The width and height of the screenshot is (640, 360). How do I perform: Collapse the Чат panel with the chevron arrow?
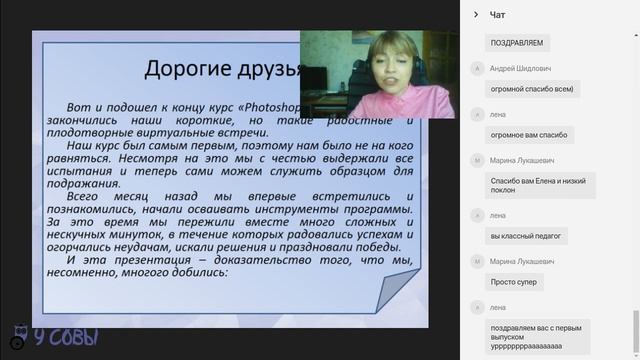tap(476, 15)
